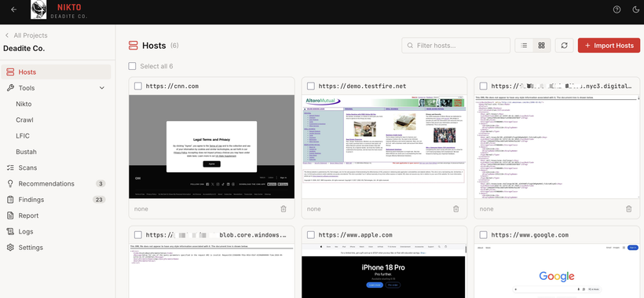
Task: Click the Logs scroll icon
Action: [x=11, y=231]
